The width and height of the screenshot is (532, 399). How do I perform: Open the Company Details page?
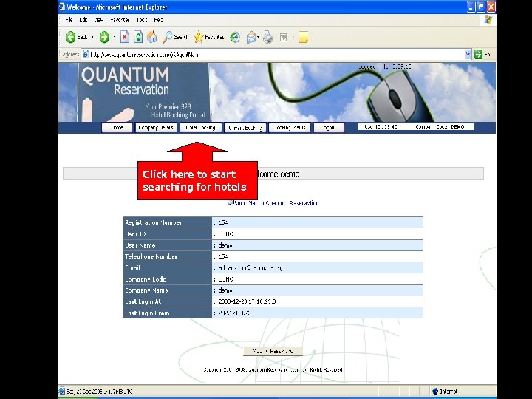coord(156,128)
